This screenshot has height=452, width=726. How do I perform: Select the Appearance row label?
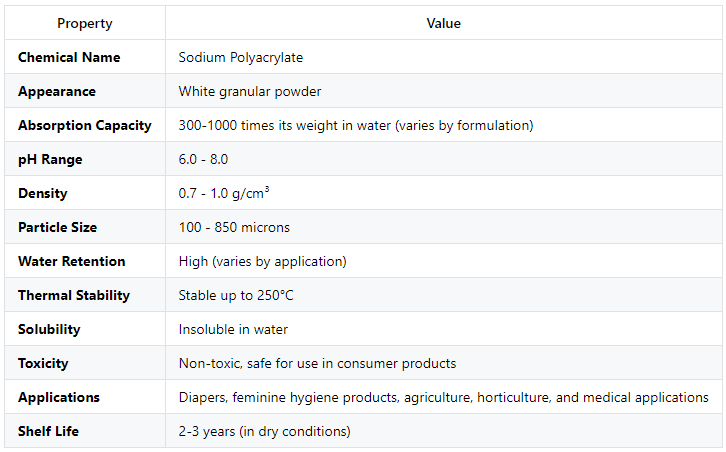pos(57,92)
